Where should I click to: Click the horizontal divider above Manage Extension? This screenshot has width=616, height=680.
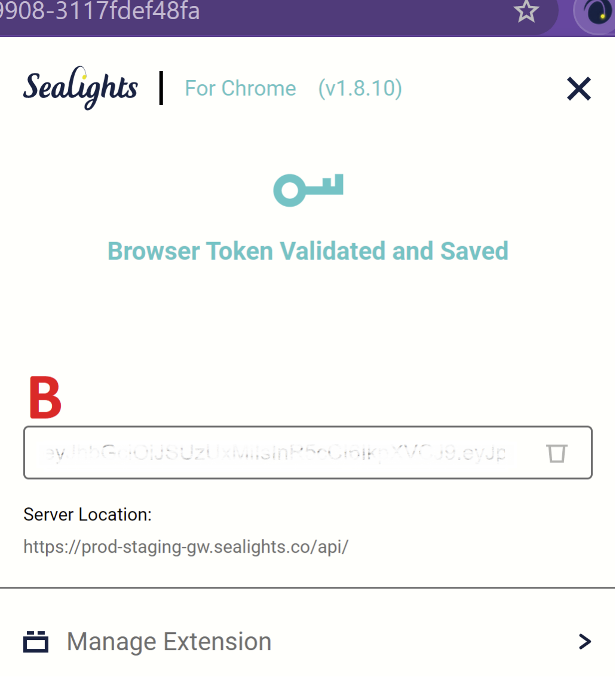308,587
